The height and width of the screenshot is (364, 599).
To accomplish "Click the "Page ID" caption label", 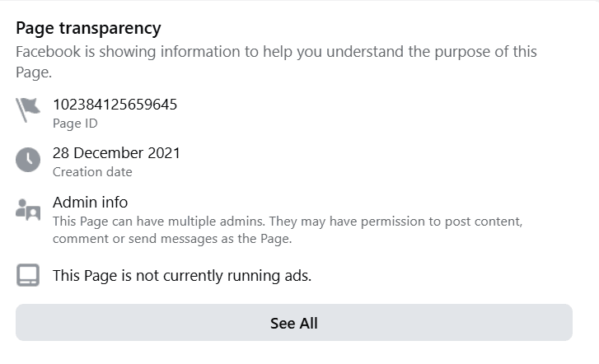I will tap(75, 124).
